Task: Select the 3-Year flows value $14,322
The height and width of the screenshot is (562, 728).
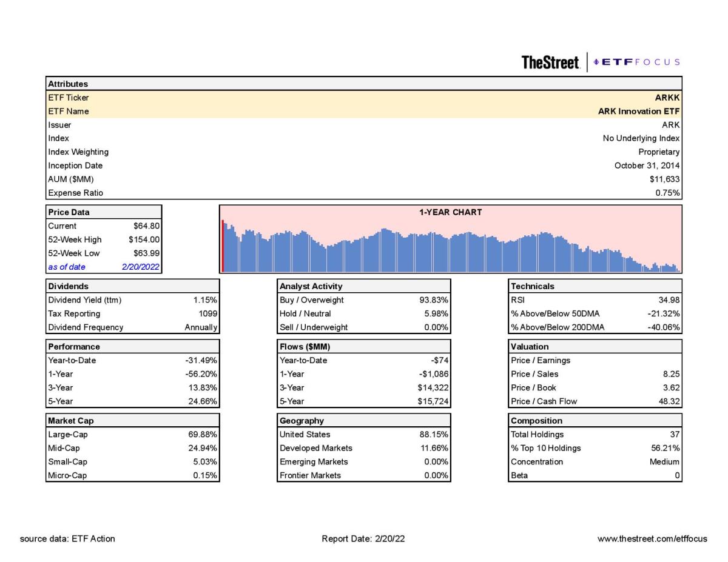Action: 433,387
